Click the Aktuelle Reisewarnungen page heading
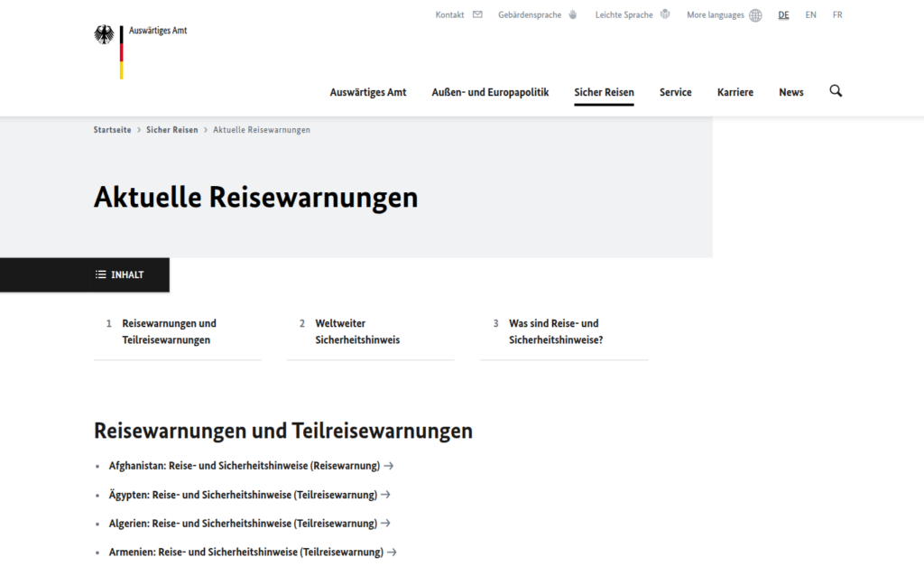The image size is (924, 576). click(255, 197)
